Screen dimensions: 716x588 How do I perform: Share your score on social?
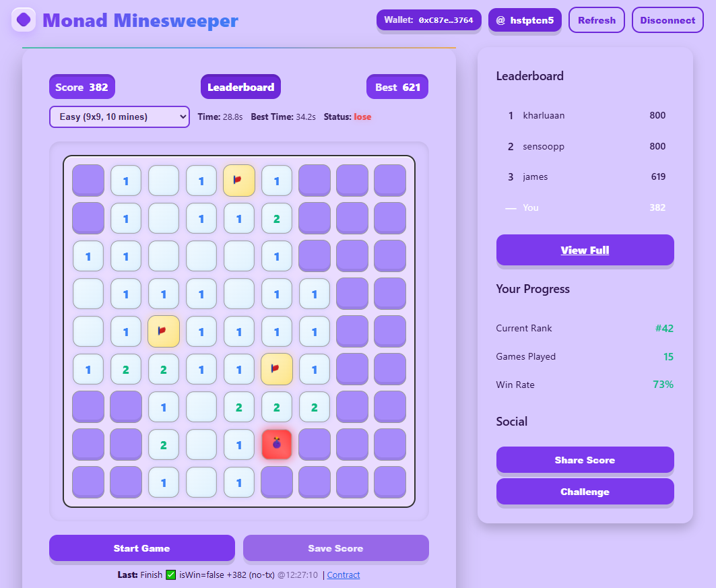pos(585,459)
